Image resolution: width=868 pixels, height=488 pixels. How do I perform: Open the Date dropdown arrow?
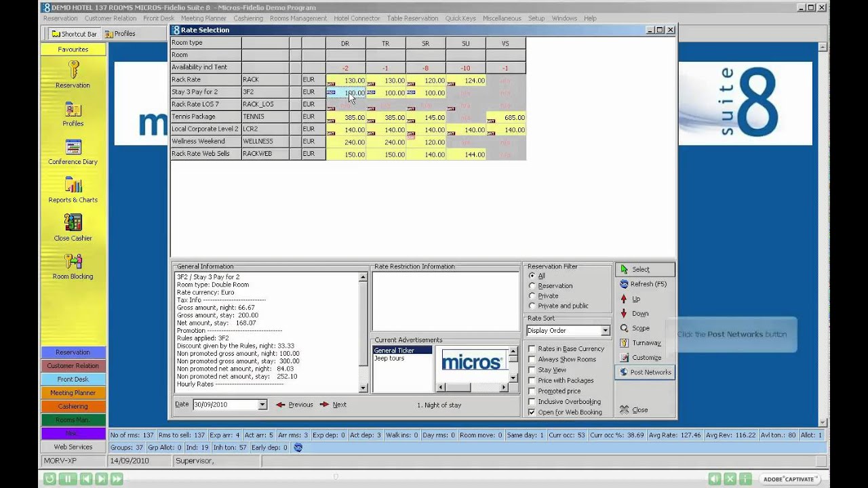coord(262,405)
